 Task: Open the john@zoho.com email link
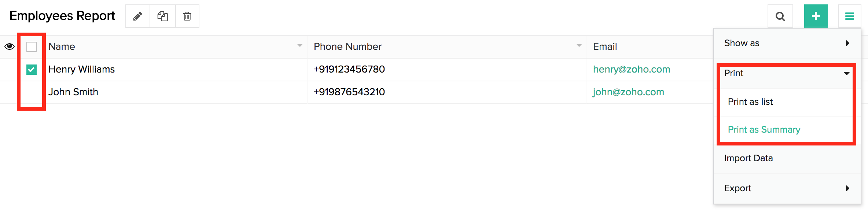coord(628,92)
